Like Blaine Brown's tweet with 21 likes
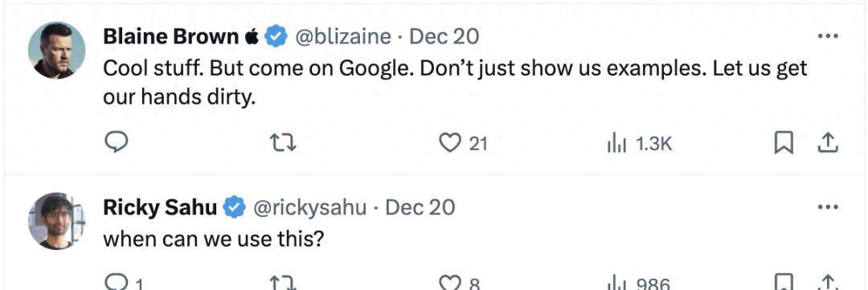 coord(463,144)
